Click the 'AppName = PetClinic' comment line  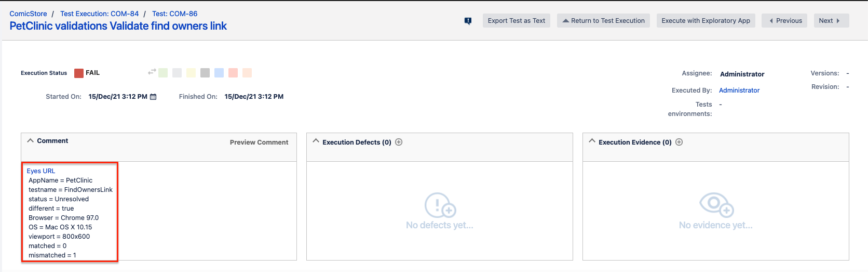point(60,180)
